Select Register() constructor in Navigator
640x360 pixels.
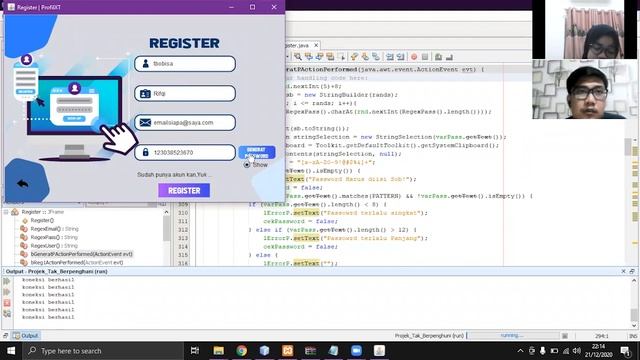pyautogui.click(x=42, y=220)
